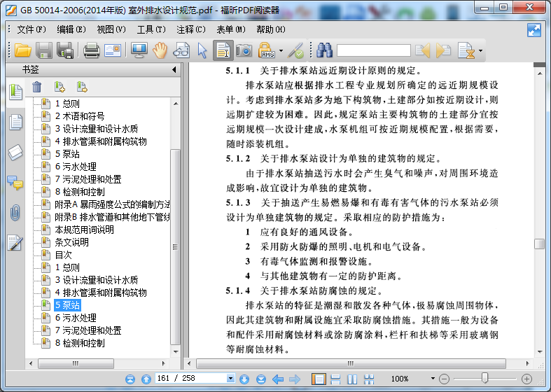The height and width of the screenshot is (392, 551).
Task: Collapse the bookmarks panel arrow
Action: [174, 69]
